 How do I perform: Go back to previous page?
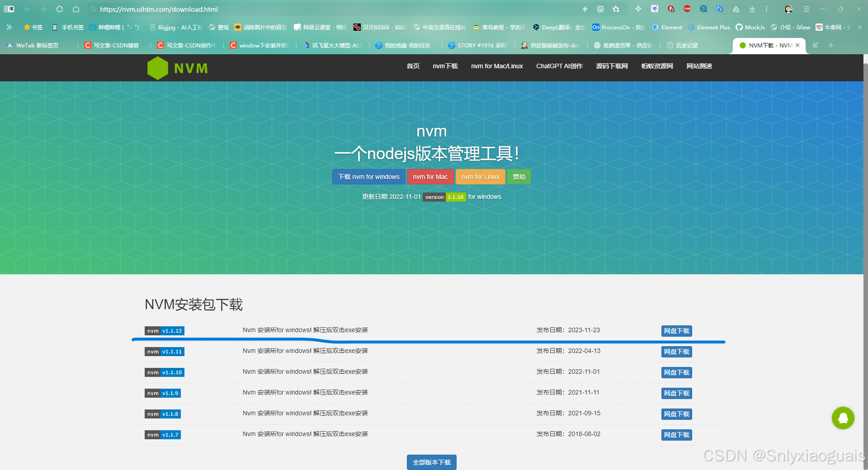point(27,9)
